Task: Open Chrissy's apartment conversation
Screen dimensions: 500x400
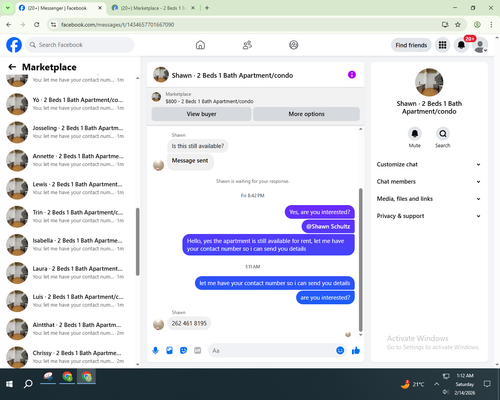Action: click(69, 357)
